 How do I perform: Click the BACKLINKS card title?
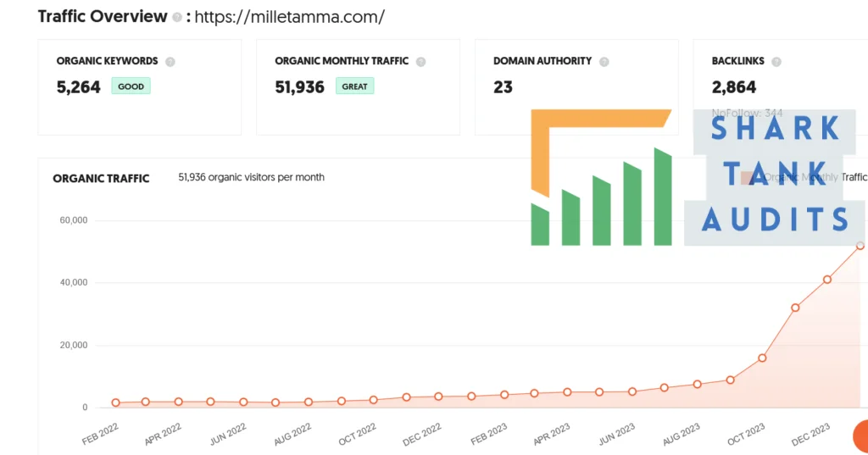coord(738,61)
